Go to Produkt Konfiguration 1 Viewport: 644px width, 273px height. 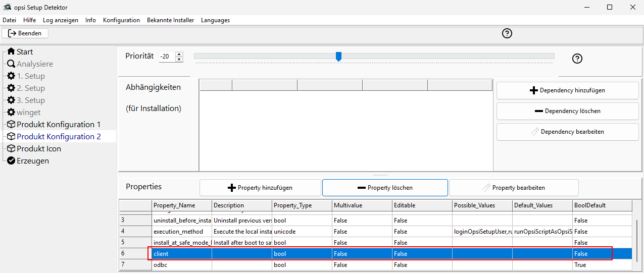(58, 125)
